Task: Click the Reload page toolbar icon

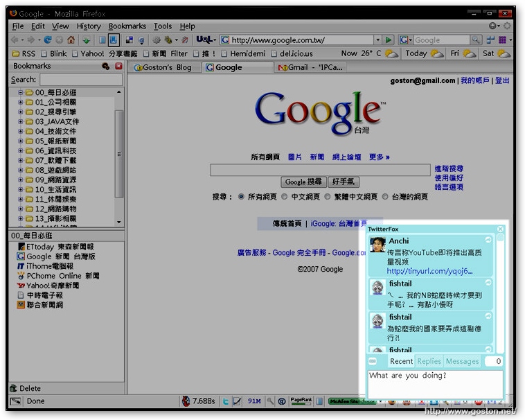Action: click(48, 40)
